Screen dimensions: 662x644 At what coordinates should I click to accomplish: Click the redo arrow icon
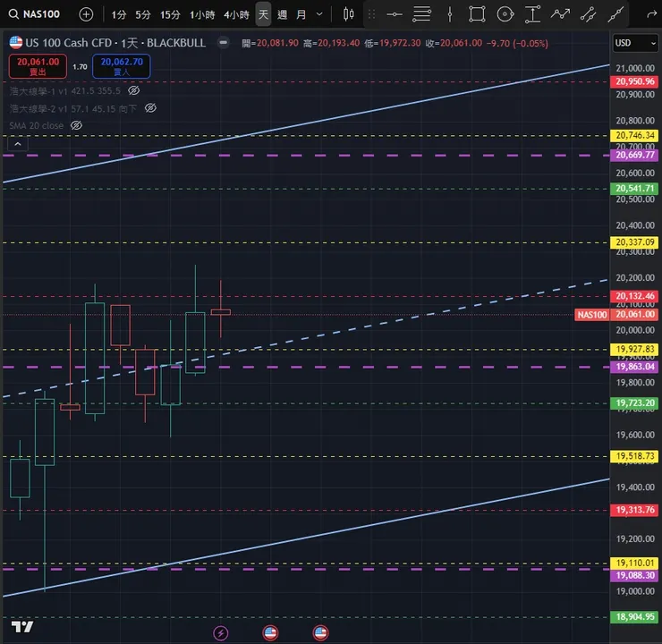(651, 15)
